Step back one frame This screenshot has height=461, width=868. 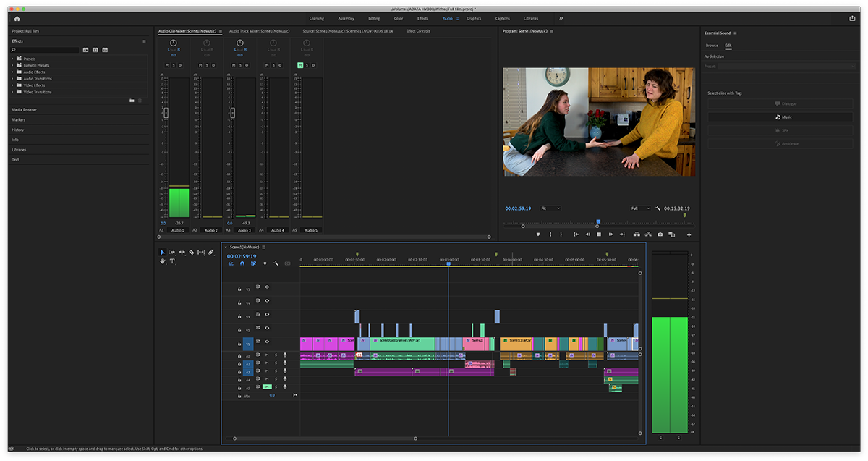(x=588, y=234)
